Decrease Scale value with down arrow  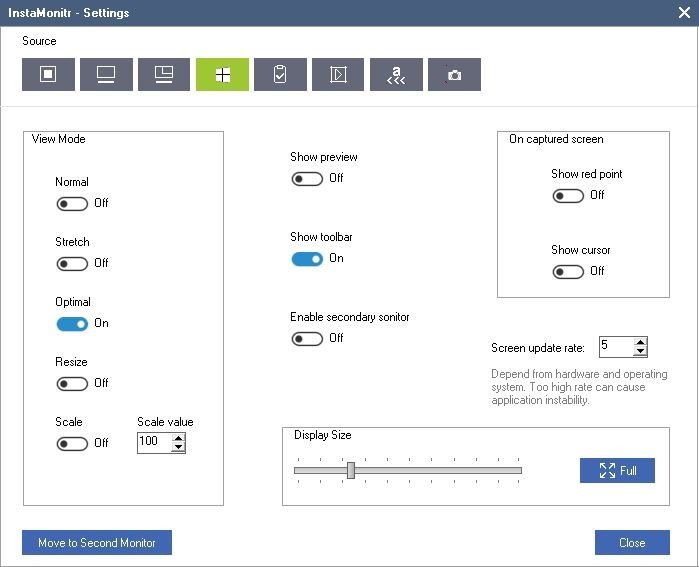coord(178,447)
